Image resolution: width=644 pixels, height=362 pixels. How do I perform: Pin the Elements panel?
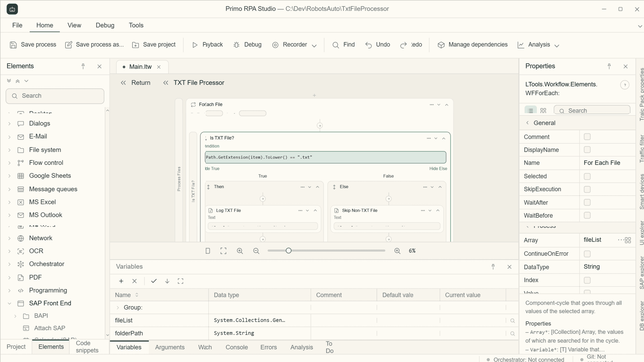point(83,66)
